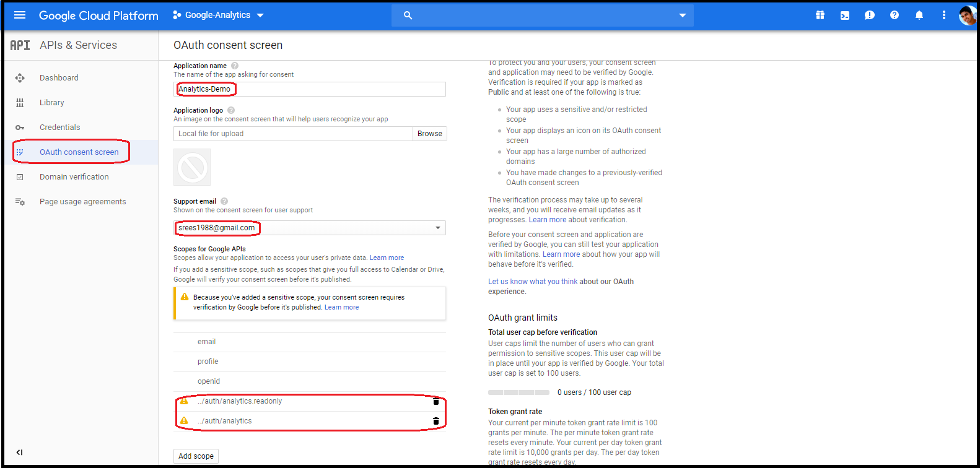This screenshot has height=468, width=980.
Task: Click the APIs & Services header text
Action: [78, 45]
